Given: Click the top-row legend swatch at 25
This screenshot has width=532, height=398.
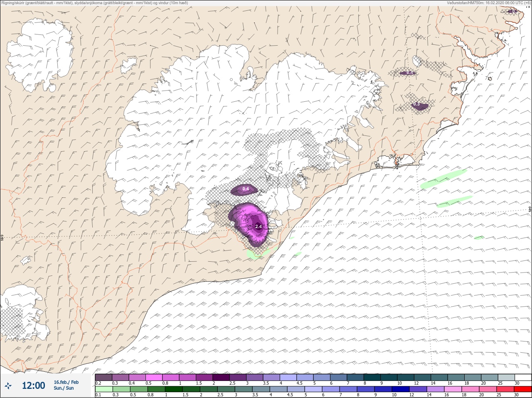Looking at the screenshot, I should pos(507,377).
